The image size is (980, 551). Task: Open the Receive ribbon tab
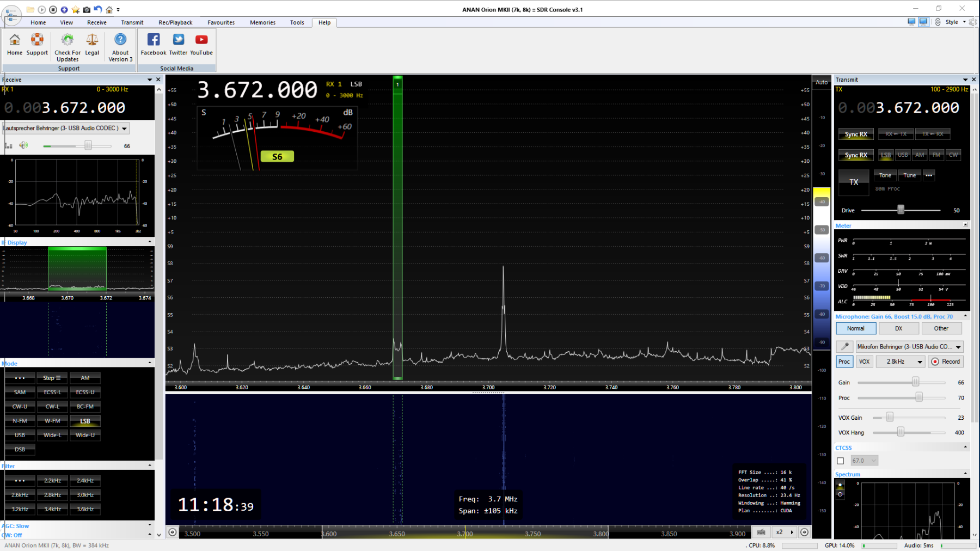click(x=97, y=22)
